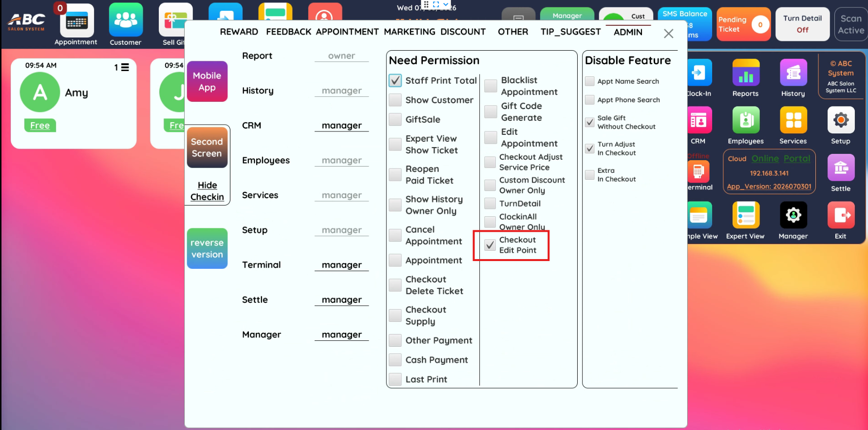Screen dimensions: 868x430
Task: Open the Employees icon
Action: (746, 120)
